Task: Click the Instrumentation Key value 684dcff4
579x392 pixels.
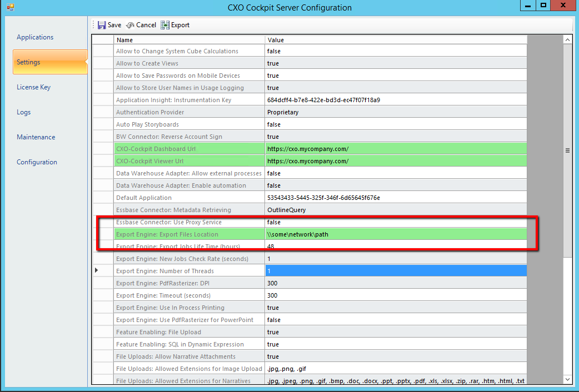Action: [396, 100]
